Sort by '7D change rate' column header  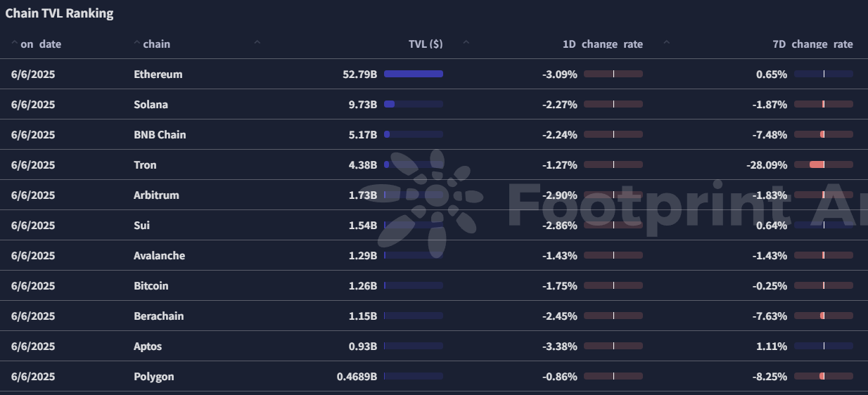point(812,44)
